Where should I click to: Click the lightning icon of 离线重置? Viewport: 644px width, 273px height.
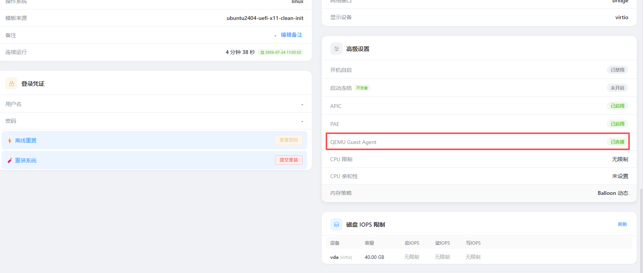coord(10,141)
